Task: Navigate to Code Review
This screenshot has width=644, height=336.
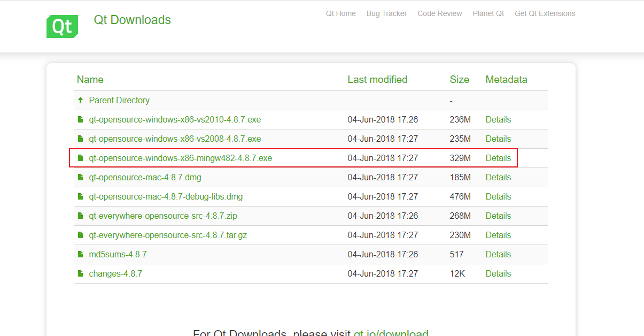Action: (439, 13)
